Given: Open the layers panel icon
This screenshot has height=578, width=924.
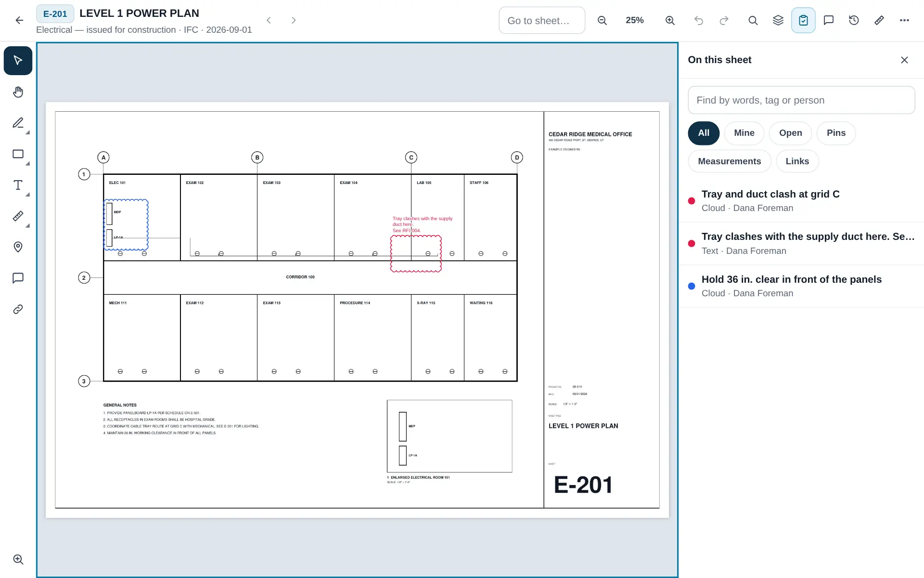Looking at the screenshot, I should click(x=778, y=20).
